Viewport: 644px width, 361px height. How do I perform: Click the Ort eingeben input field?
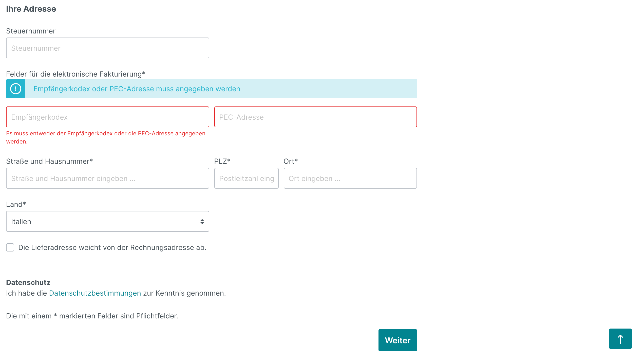350,178
